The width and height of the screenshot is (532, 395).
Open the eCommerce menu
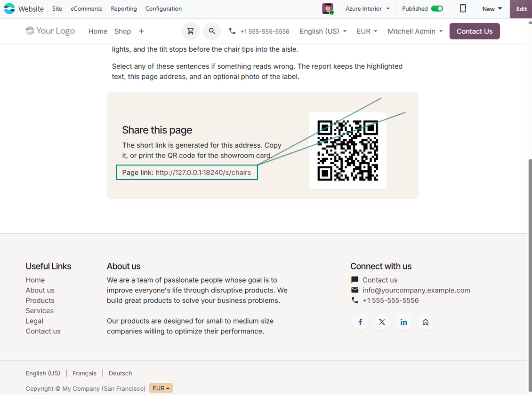[x=87, y=8]
